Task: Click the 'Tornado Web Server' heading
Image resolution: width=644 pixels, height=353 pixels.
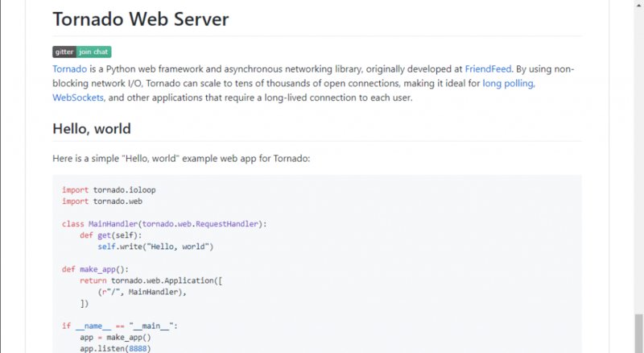Action: pos(140,19)
